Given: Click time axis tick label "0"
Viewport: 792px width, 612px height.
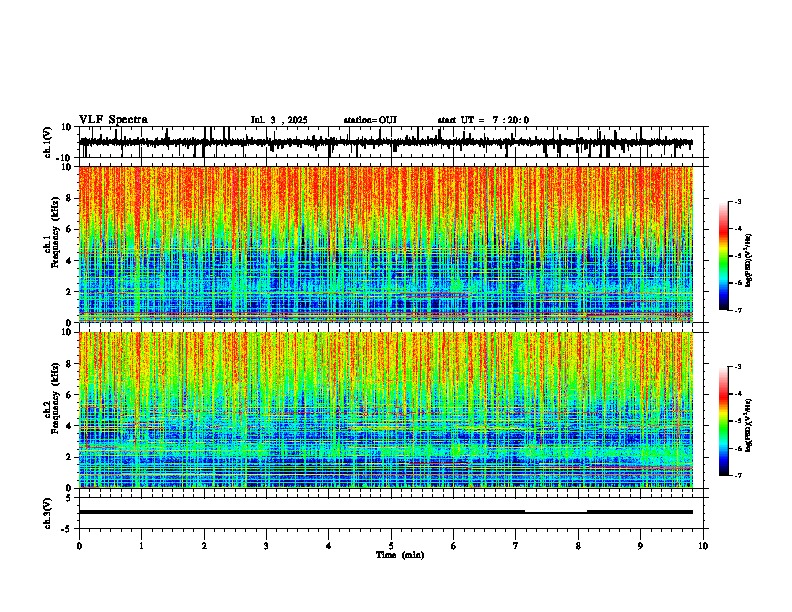Looking at the screenshot, I should click(79, 546).
